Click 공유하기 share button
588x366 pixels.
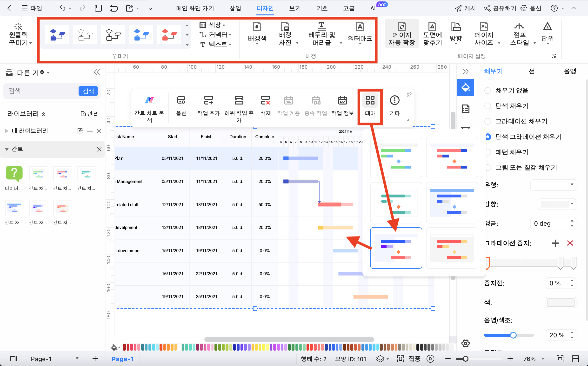click(x=500, y=8)
